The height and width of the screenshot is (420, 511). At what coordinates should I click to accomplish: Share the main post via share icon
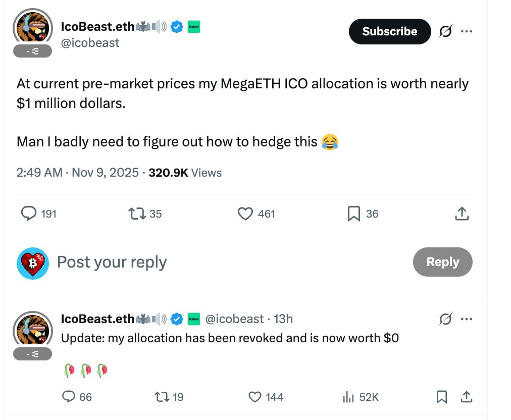click(x=462, y=214)
